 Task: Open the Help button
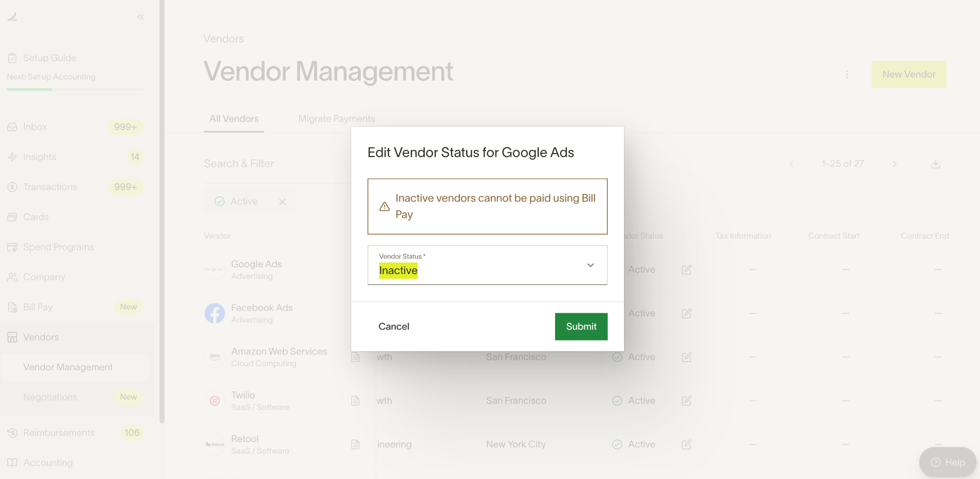tap(947, 462)
